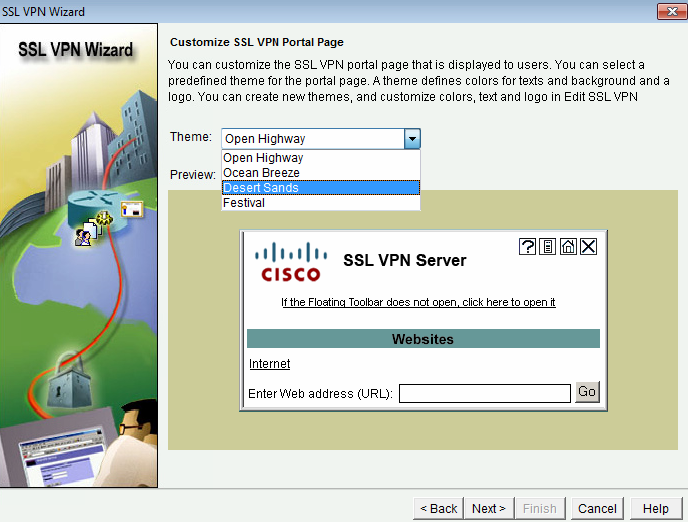Close the SSL VPN Wizard window
Viewport: 688px width, 522px height.
[671, 12]
